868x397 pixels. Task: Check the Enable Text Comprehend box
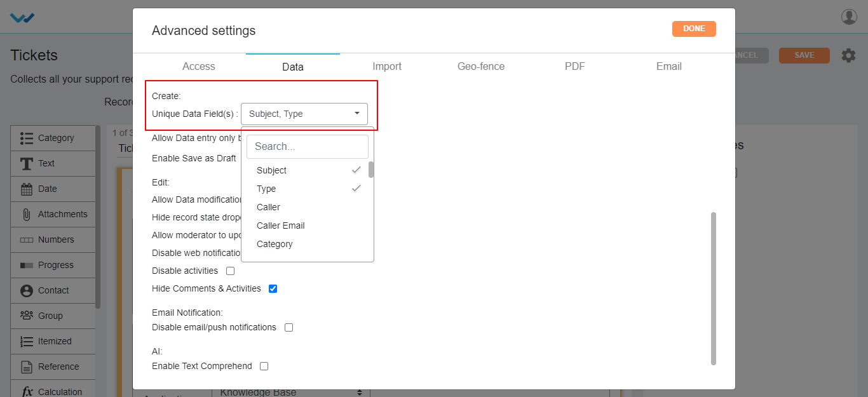click(264, 366)
